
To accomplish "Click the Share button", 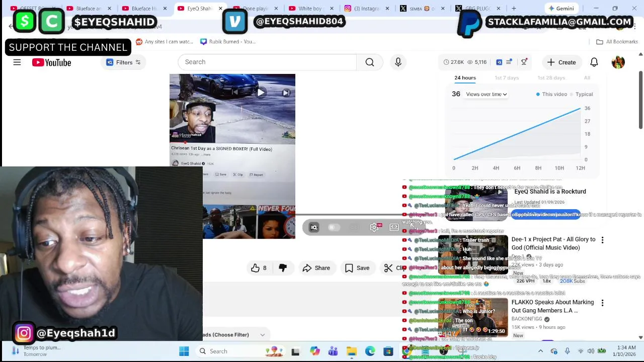I will coord(316,268).
